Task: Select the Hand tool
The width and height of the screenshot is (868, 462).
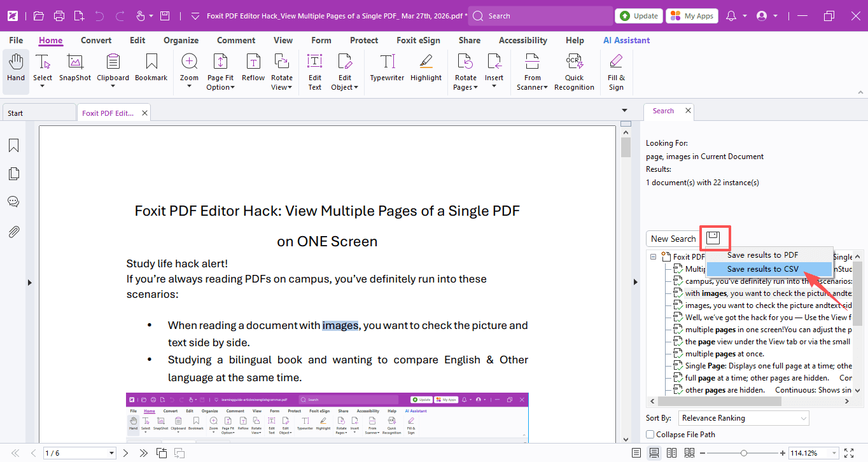Action: 16,69
